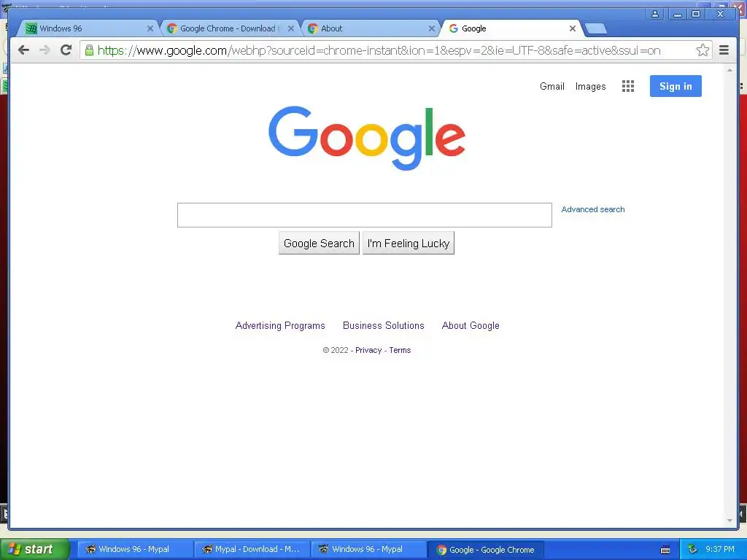Open the About Google link
This screenshot has width=747, height=560.
coord(471,326)
